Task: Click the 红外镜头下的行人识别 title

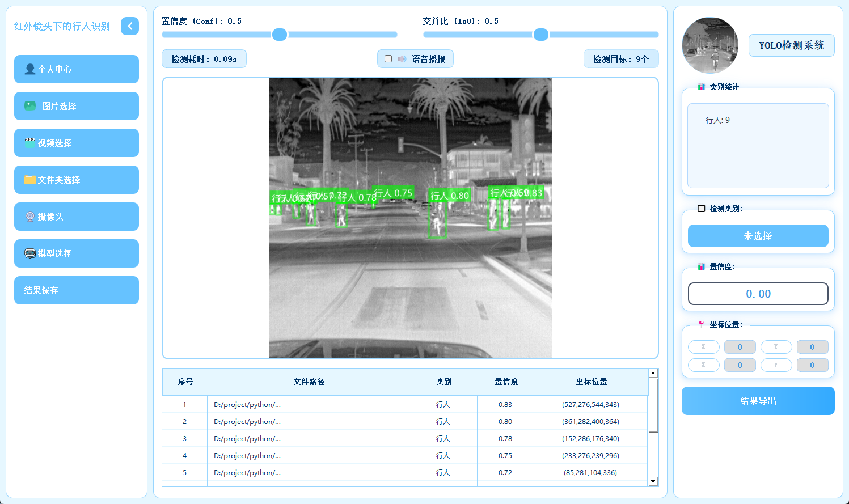Action: tap(62, 26)
